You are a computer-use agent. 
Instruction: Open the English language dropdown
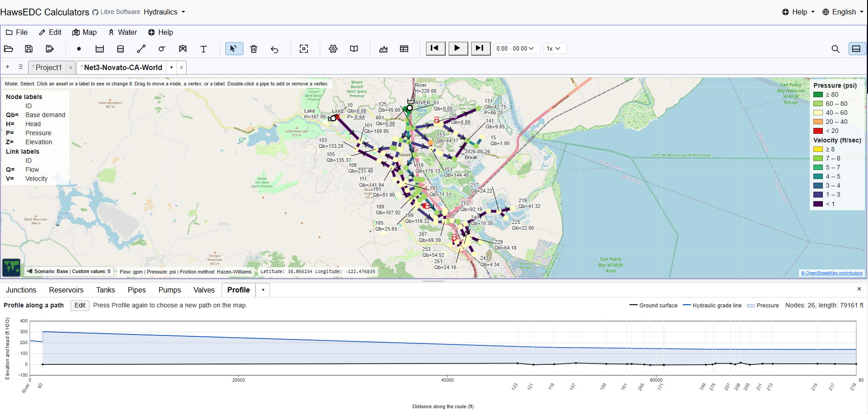pyautogui.click(x=843, y=12)
